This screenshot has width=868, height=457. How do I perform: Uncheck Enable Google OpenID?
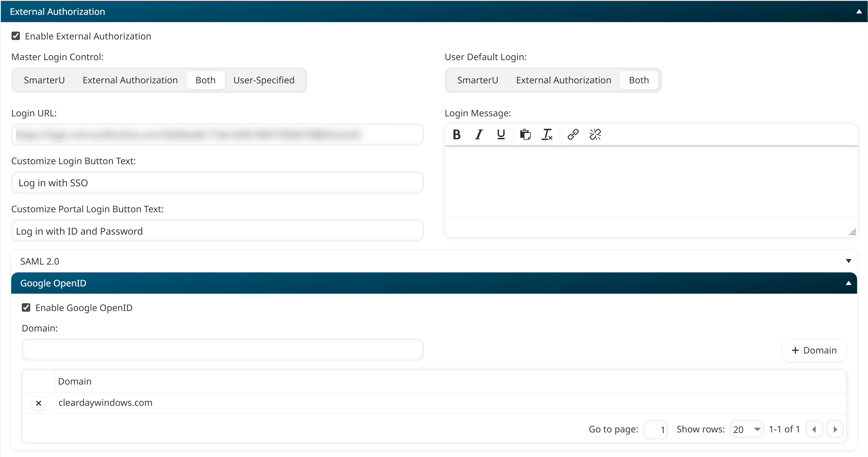tap(26, 307)
